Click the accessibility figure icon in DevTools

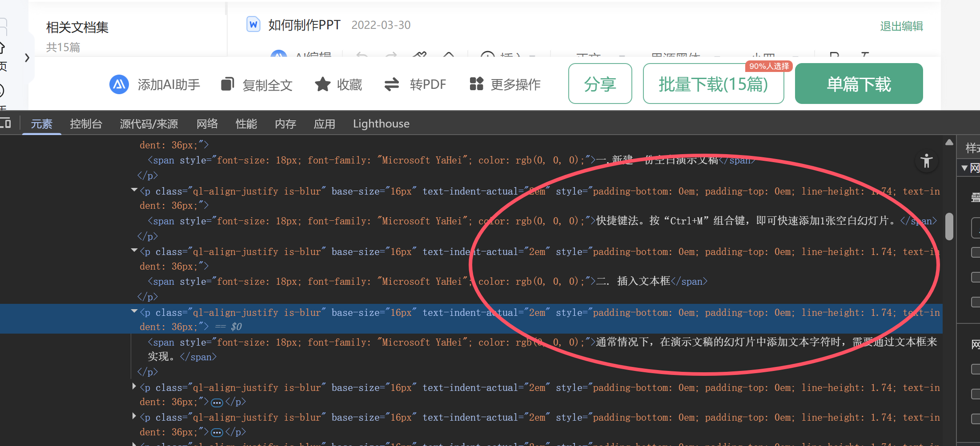(927, 161)
